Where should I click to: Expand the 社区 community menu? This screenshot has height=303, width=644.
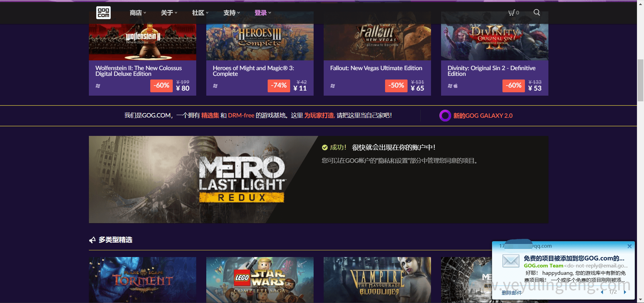pyautogui.click(x=200, y=13)
